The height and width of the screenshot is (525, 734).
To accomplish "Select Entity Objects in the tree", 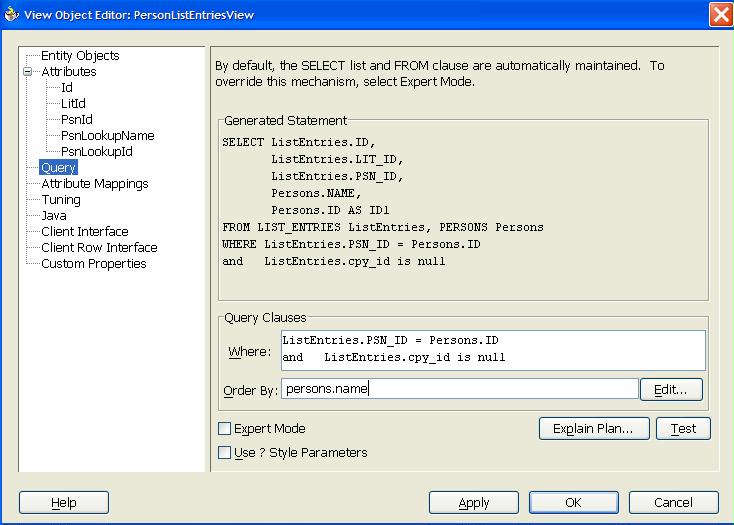I will [x=80, y=56].
